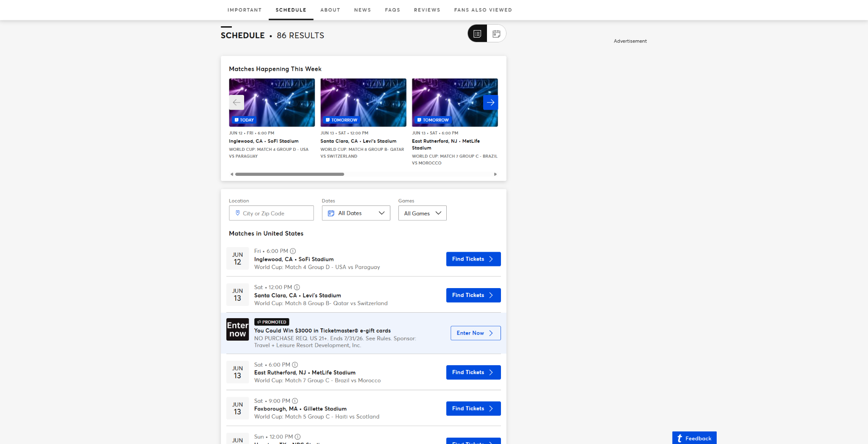Click the next arrow in matches carousel

[x=490, y=103]
